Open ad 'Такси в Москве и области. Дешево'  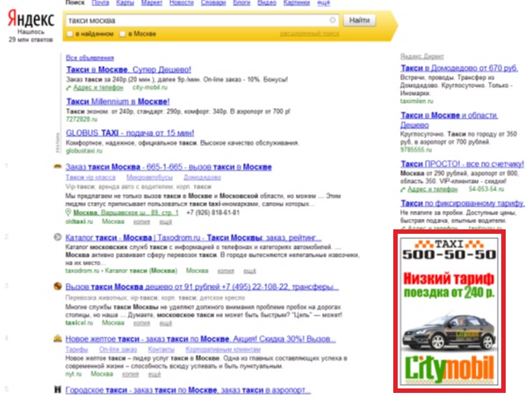[449, 120]
